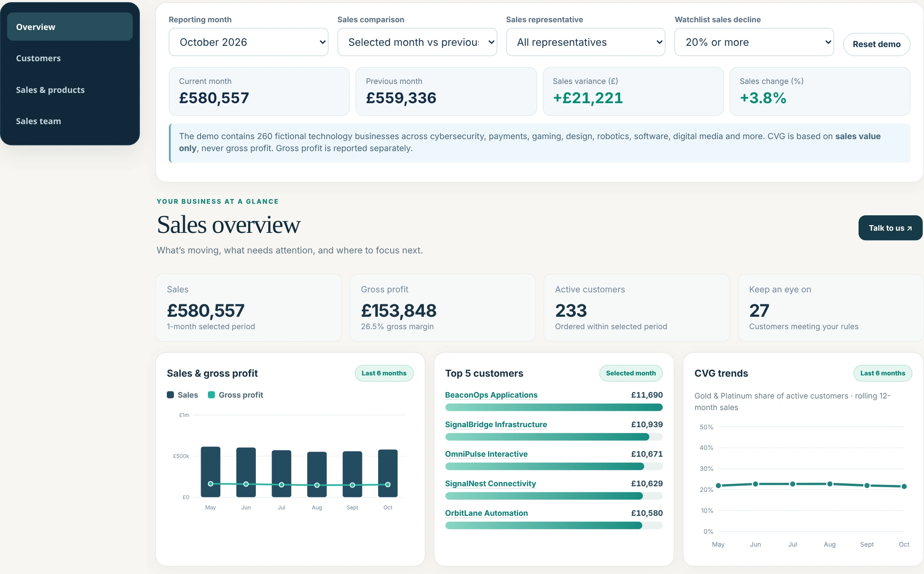Open SignalNest Connectivity customer link

click(490, 484)
